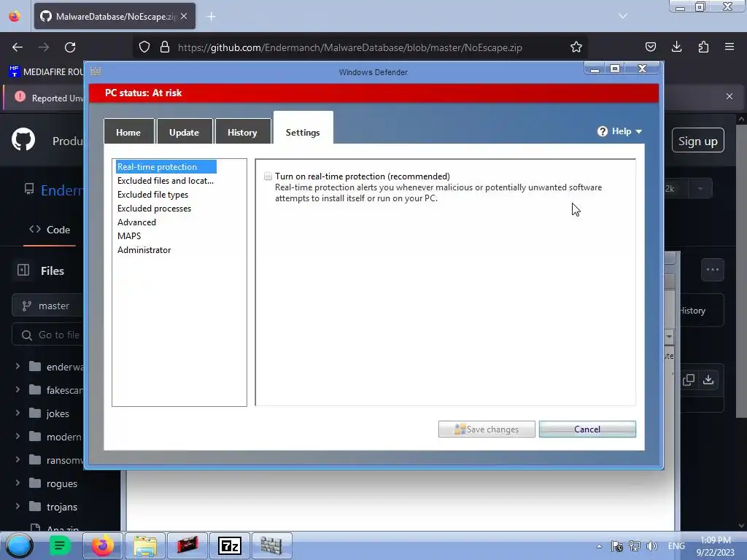The height and width of the screenshot is (560, 747).
Task: Click the volume speaker tray icon
Action: 652,546
